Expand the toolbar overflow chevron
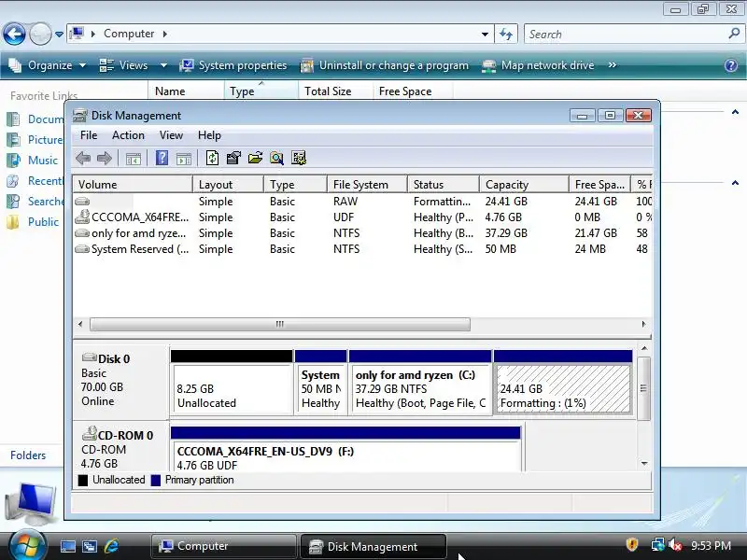Screen dimensions: 747x560 (x=613, y=64)
